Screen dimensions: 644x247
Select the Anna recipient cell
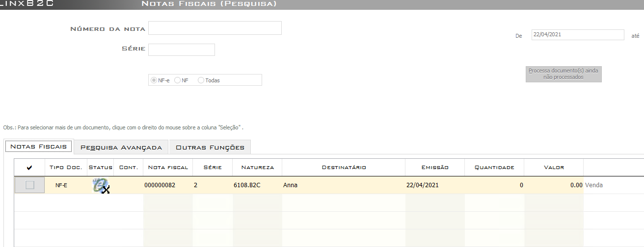click(x=344, y=185)
